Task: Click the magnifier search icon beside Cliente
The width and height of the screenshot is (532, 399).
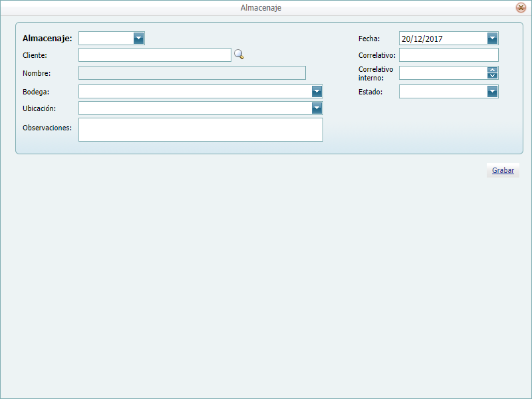Action: 239,55
